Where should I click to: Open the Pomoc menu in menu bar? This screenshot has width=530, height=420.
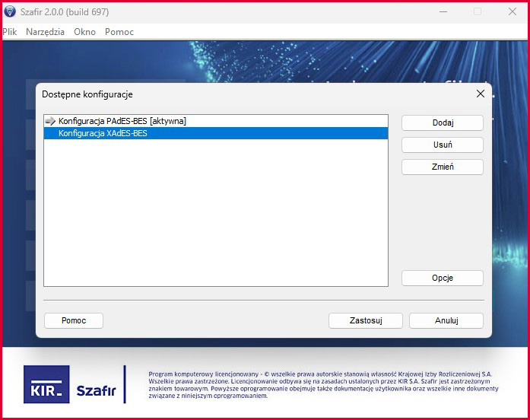(119, 32)
